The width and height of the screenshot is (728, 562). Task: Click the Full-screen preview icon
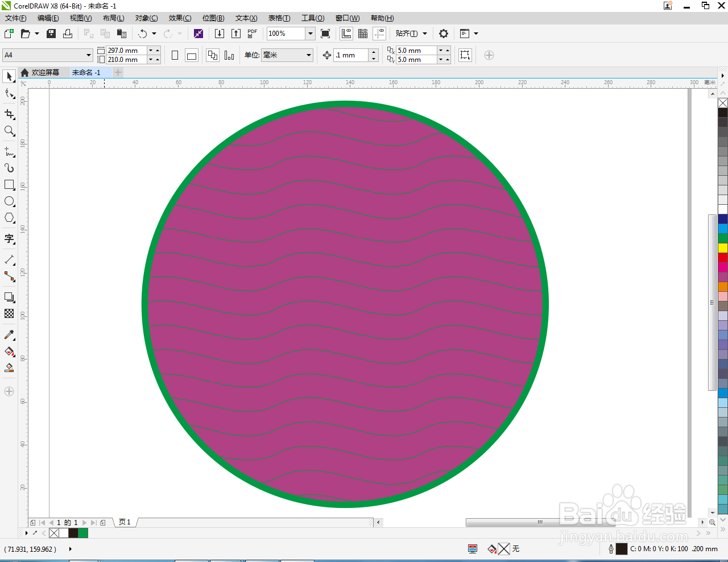click(325, 34)
